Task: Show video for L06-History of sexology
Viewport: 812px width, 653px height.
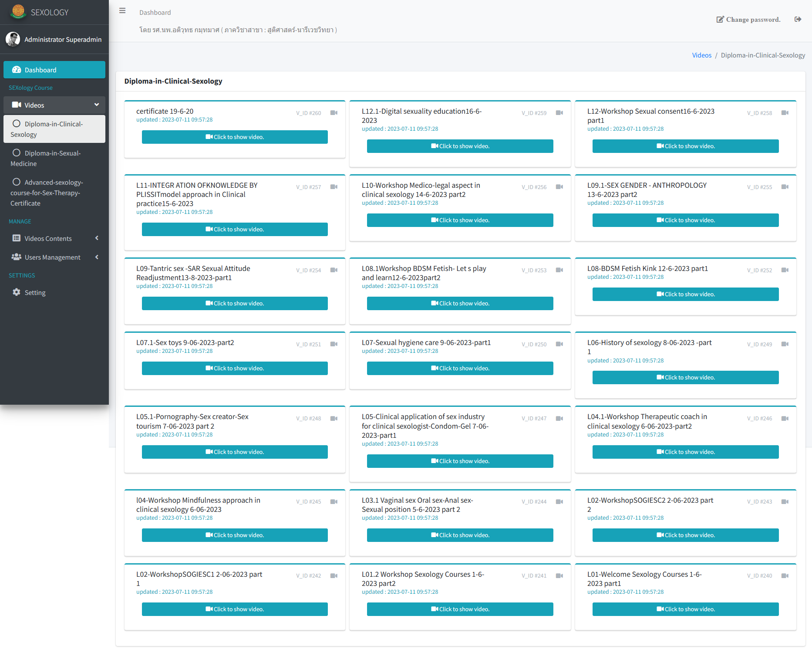Action: pyautogui.click(x=686, y=377)
